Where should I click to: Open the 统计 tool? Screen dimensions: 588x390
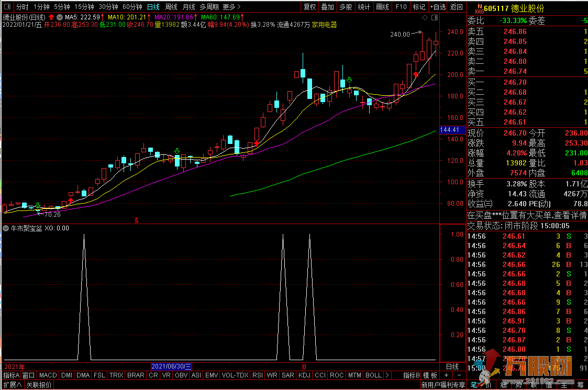point(364,7)
